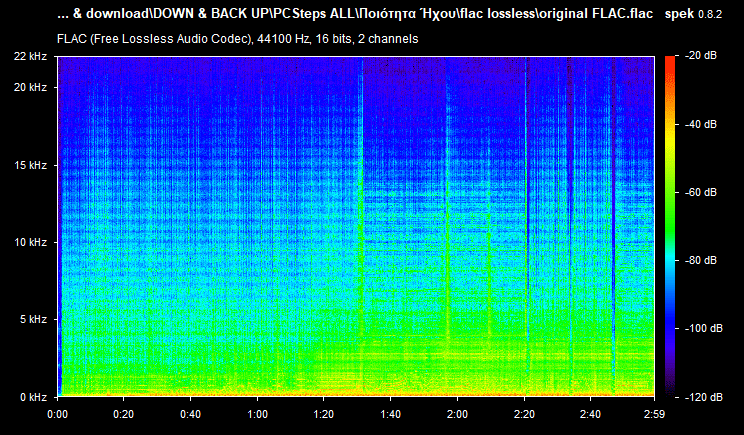Click the file path title text
The width and height of the screenshot is (744, 435).
pyautogui.click(x=355, y=14)
